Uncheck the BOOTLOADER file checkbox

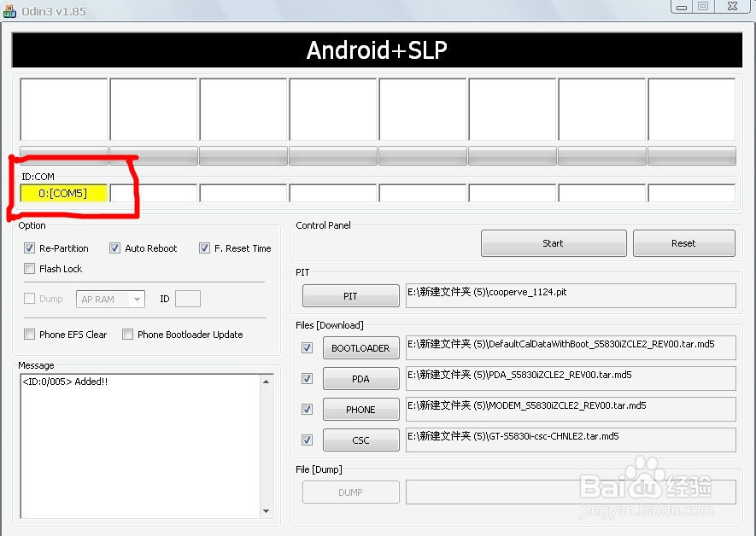308,347
